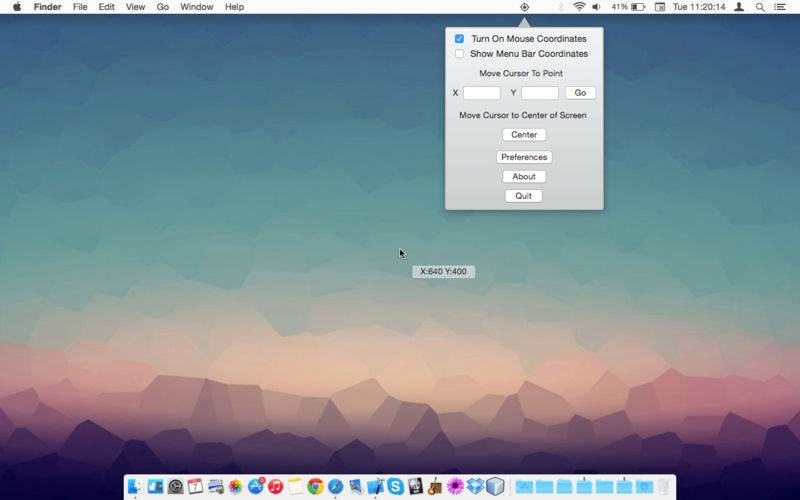Click the volume speaker icon
Image resolution: width=800 pixels, height=500 pixels.
[x=596, y=7]
